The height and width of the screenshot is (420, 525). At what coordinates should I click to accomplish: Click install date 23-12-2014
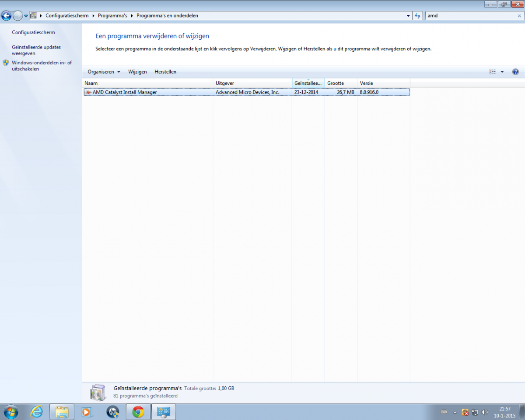pos(306,92)
